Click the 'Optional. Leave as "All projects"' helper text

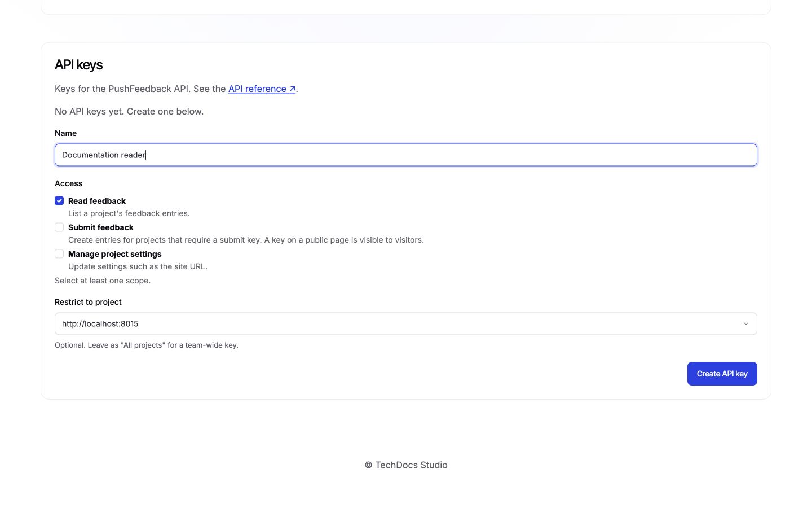(x=147, y=345)
